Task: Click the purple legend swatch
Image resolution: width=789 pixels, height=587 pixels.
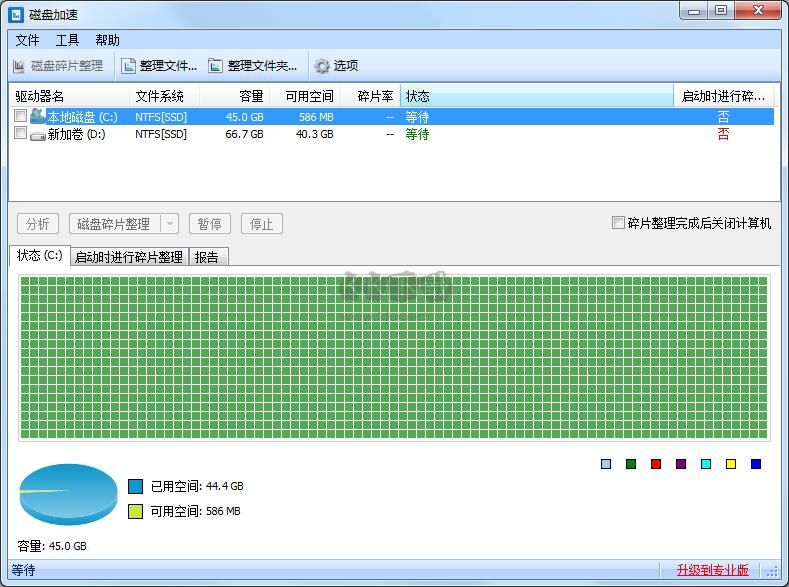Action: tap(681, 464)
